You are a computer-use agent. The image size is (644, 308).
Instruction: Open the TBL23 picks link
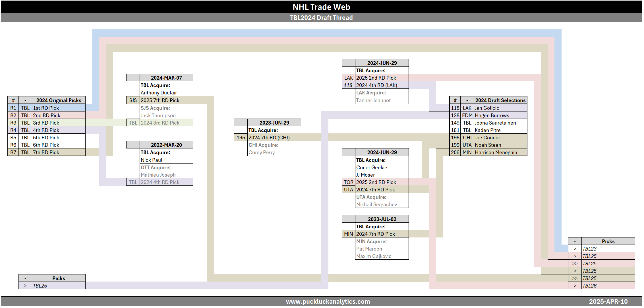[589, 249]
